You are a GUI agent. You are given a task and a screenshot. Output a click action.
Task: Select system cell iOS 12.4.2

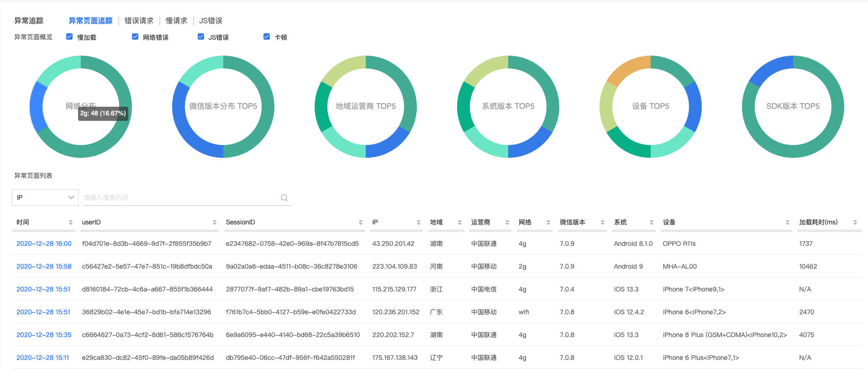click(629, 312)
